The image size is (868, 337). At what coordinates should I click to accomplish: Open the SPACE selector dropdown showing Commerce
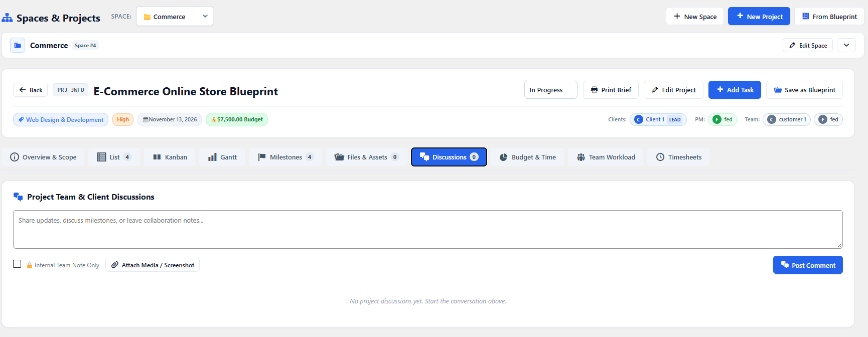(175, 16)
